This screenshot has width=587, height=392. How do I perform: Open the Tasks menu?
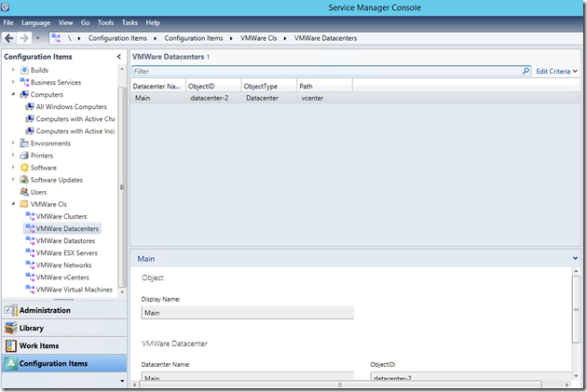[131, 21]
